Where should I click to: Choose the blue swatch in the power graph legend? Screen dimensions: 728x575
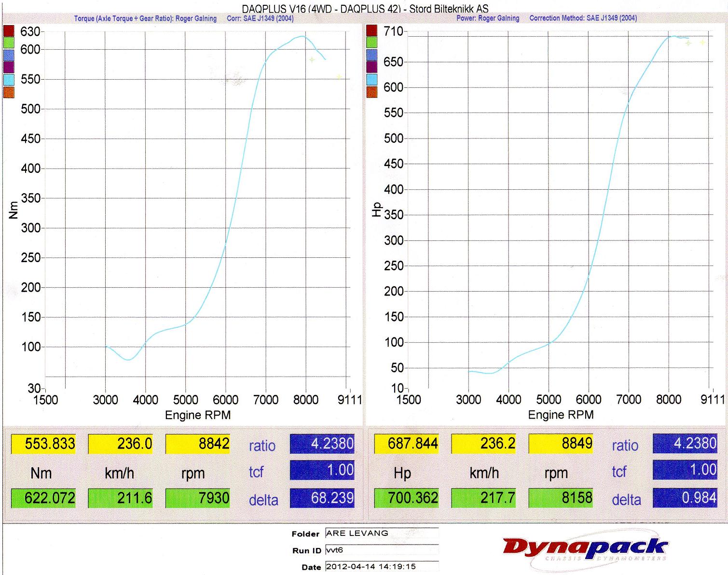pyautogui.click(x=372, y=55)
